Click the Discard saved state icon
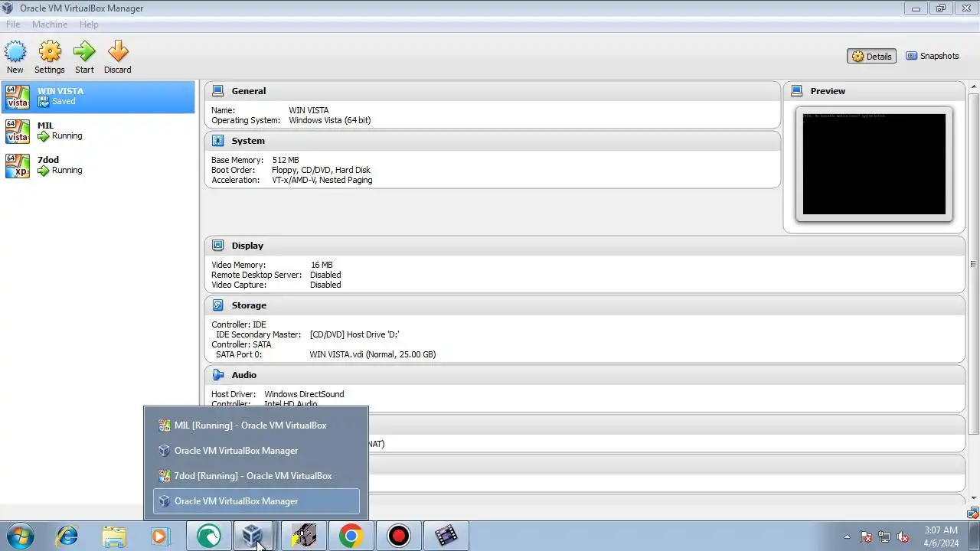This screenshot has width=980, height=551. pyautogui.click(x=118, y=51)
